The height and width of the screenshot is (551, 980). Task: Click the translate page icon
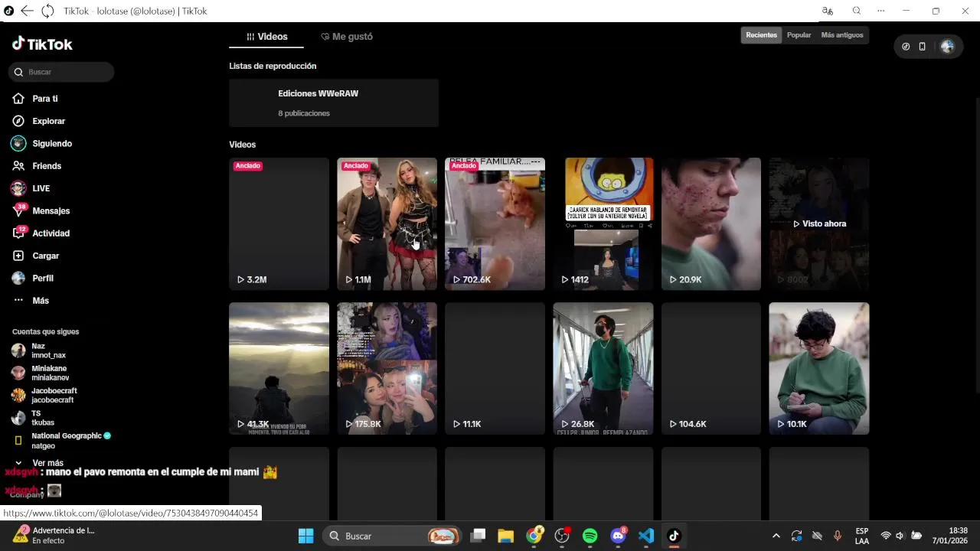click(x=827, y=11)
